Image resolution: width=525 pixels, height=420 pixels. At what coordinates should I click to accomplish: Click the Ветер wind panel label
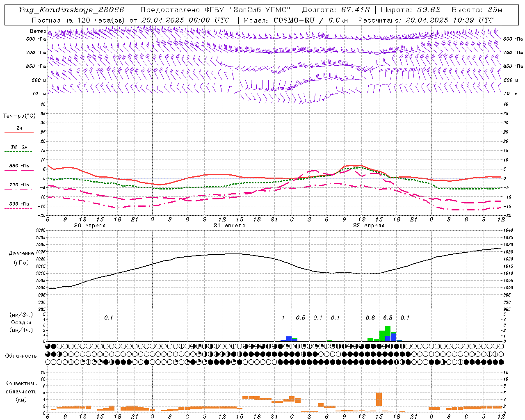[38, 31]
